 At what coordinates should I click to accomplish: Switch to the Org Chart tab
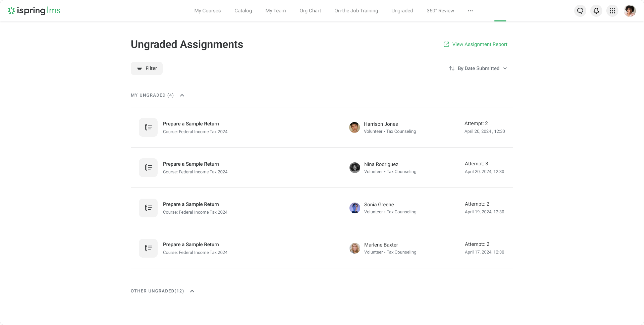(x=310, y=11)
